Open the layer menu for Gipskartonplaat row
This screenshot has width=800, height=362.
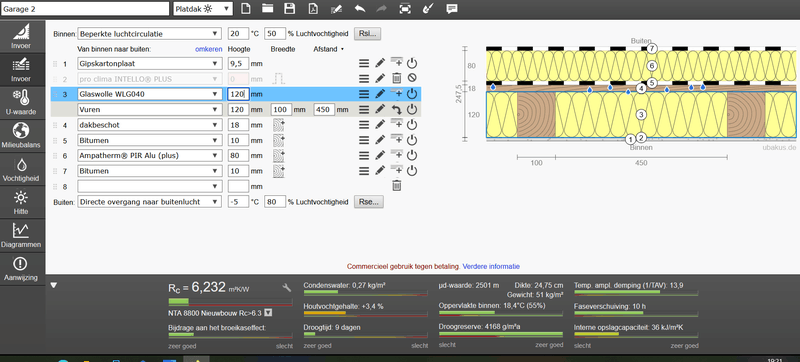tap(363, 64)
